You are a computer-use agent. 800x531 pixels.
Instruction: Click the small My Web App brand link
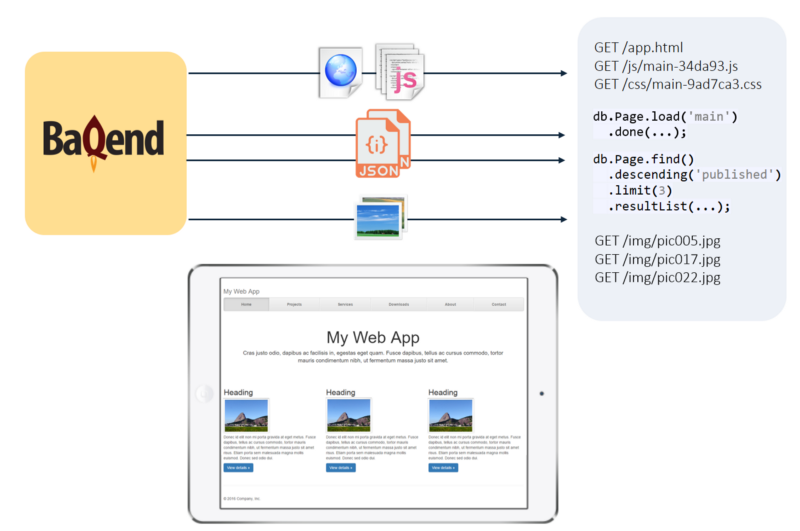pyautogui.click(x=241, y=291)
